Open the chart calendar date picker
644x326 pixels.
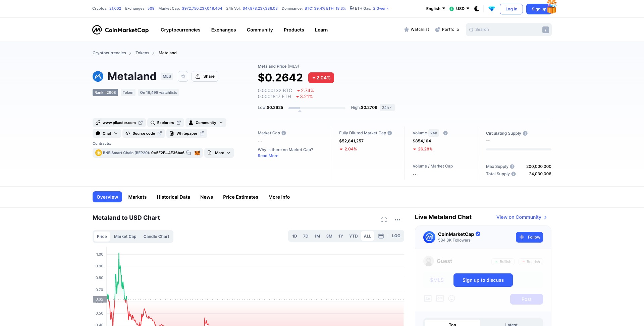(x=381, y=236)
